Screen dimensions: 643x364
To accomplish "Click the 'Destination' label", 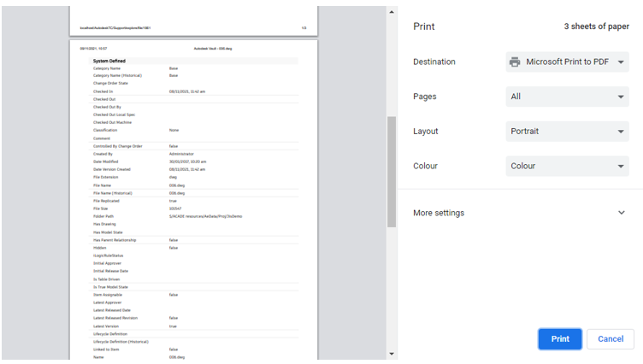I will click(434, 62).
